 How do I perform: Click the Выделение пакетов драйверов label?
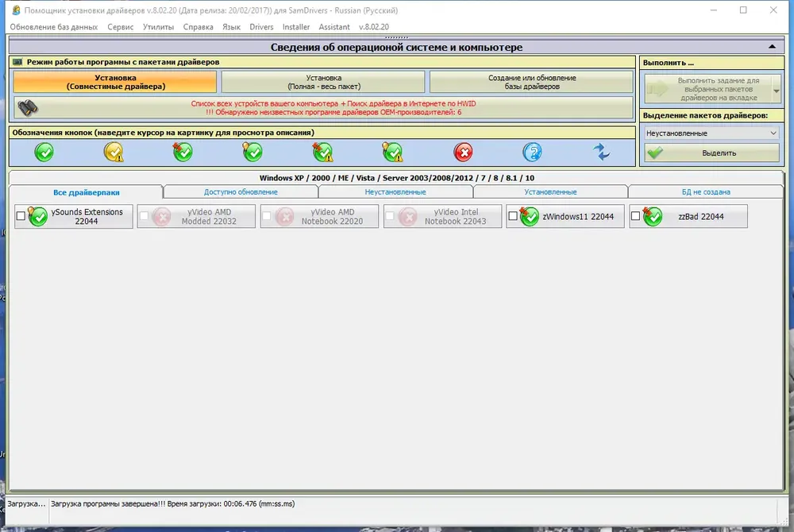[705, 115]
